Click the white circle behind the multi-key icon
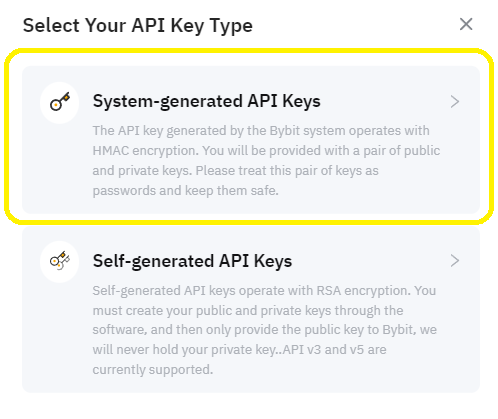Screen dimensions: 498x419 pos(59,262)
